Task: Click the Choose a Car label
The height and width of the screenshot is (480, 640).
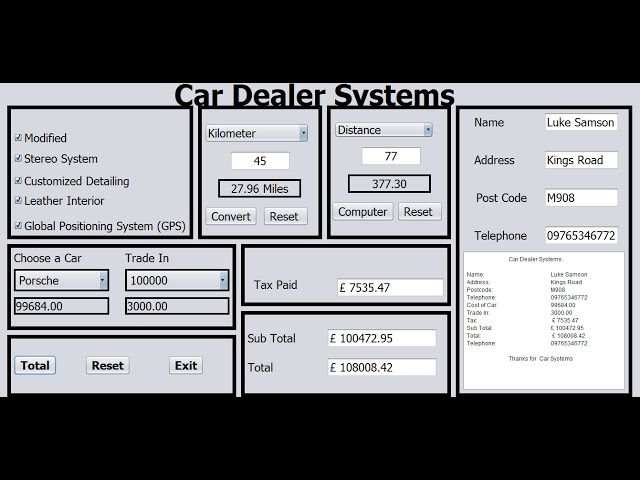Action: 47,258
